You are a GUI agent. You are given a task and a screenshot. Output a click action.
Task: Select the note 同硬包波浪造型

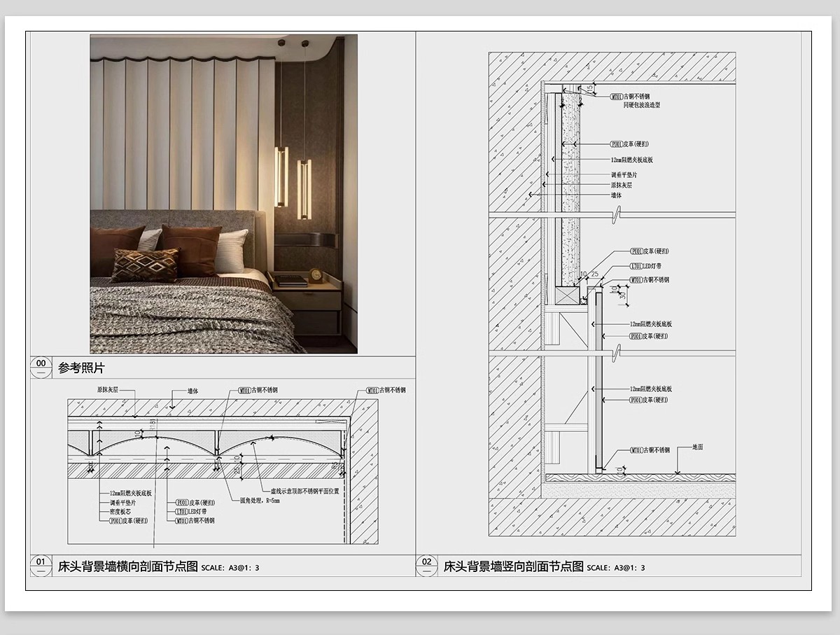(641, 105)
